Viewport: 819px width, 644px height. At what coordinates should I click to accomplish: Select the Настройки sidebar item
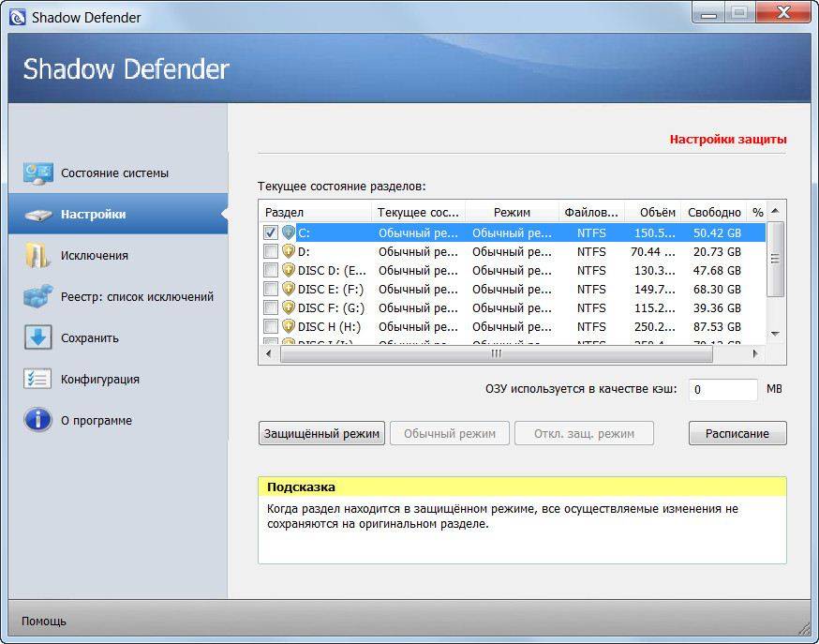pyautogui.click(x=118, y=214)
